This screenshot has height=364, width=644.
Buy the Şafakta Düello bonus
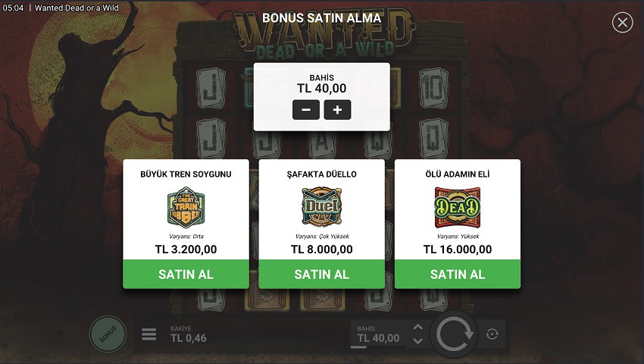tap(321, 275)
